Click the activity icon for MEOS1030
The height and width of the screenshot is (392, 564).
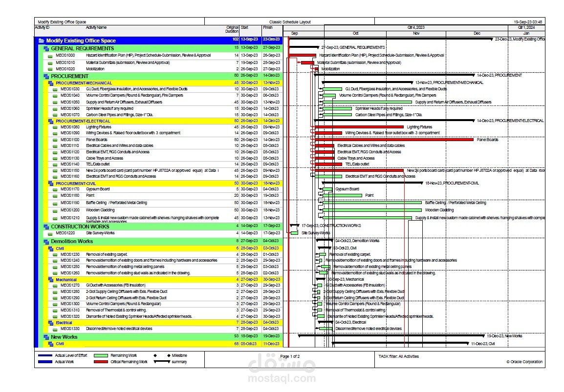[x=55, y=89]
